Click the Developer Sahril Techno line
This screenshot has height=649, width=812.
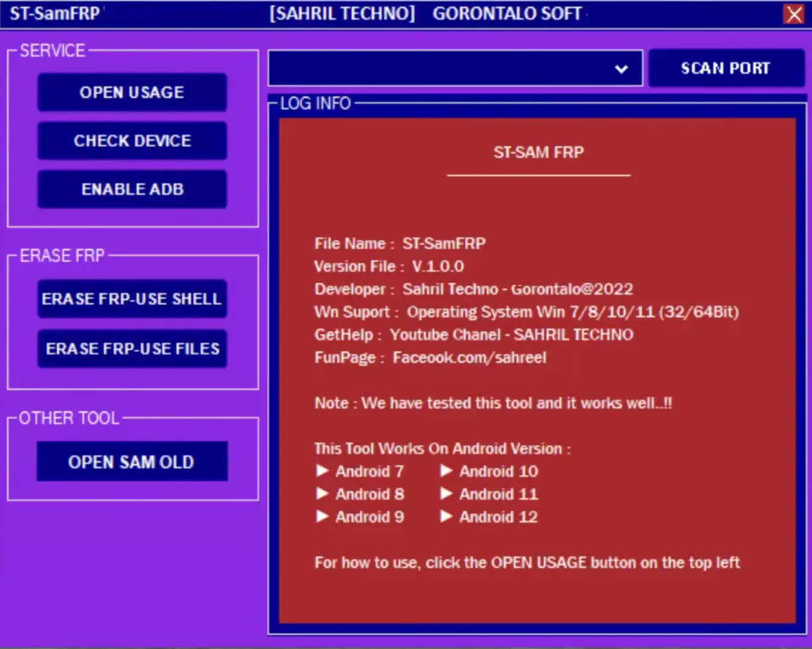tap(473, 289)
